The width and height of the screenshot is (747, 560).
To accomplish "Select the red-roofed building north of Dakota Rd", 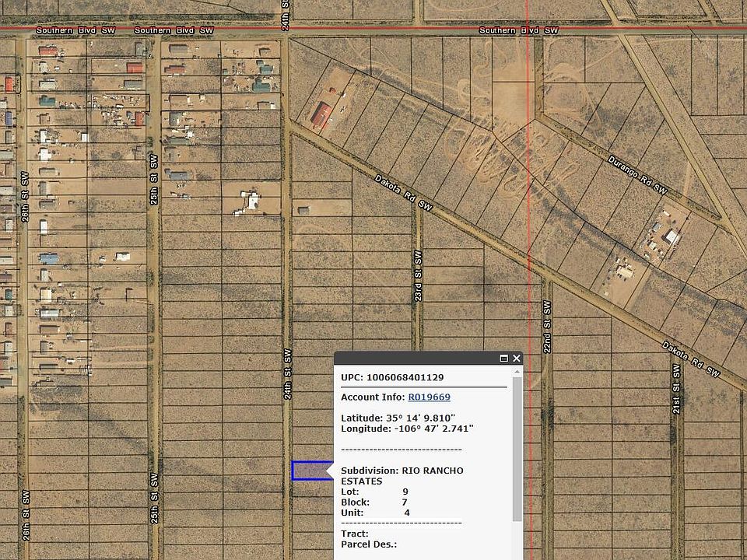I will (321, 116).
